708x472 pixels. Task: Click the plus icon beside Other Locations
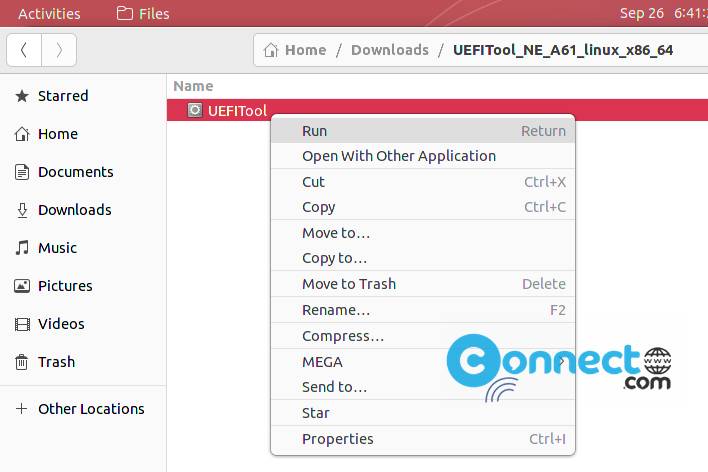pyautogui.click(x=21, y=409)
